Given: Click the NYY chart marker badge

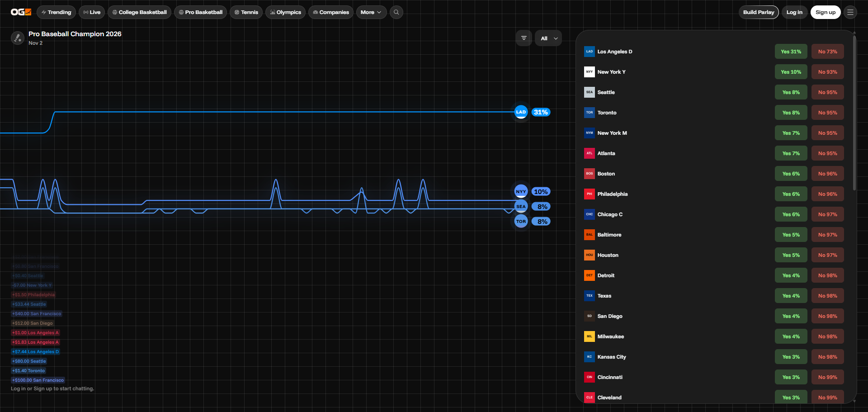Looking at the screenshot, I should pyautogui.click(x=521, y=192).
